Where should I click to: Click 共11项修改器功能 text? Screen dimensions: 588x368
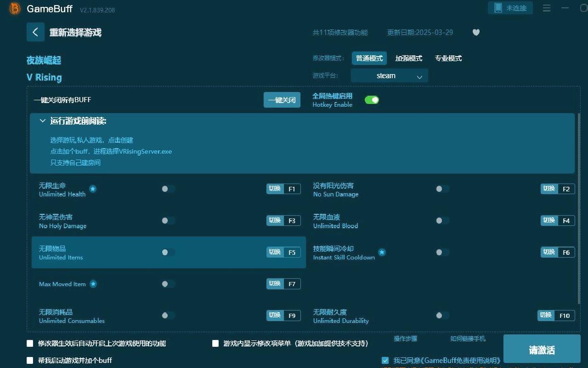coord(340,32)
